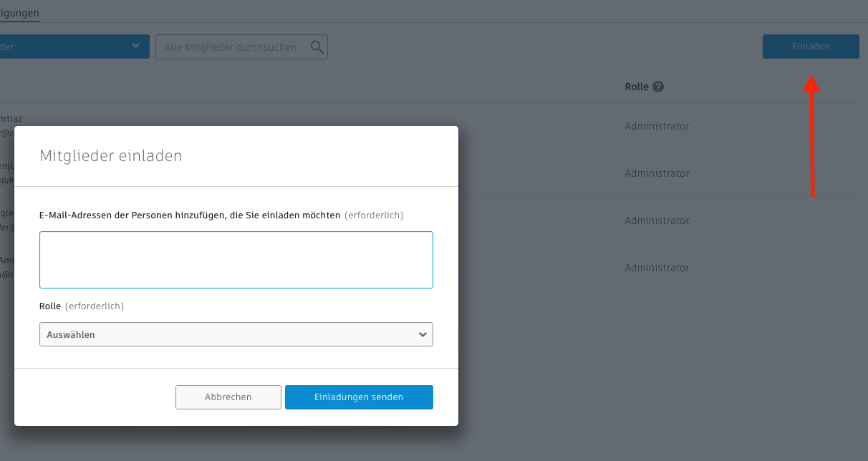Click the Rolle column header text

coord(637,87)
